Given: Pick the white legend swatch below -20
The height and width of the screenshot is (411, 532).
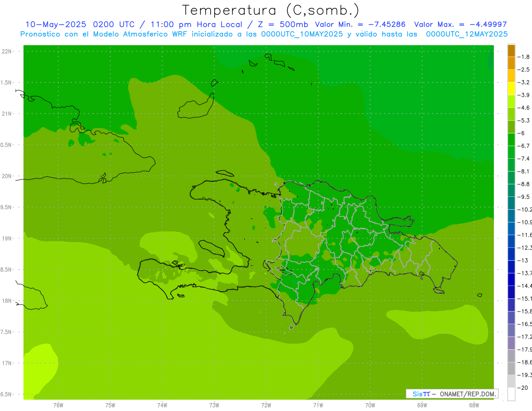Looking at the screenshot, I should tap(511, 394).
